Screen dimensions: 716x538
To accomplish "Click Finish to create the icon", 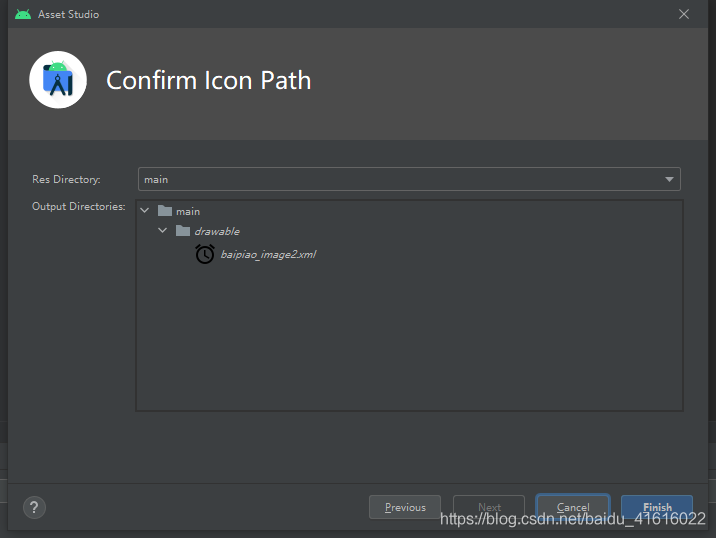I will point(657,507).
